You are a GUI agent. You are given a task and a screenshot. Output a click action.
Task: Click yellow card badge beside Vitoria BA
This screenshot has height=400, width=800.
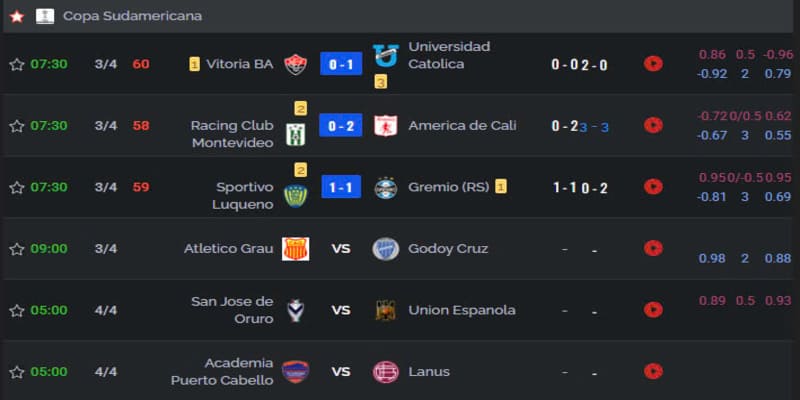[194, 64]
